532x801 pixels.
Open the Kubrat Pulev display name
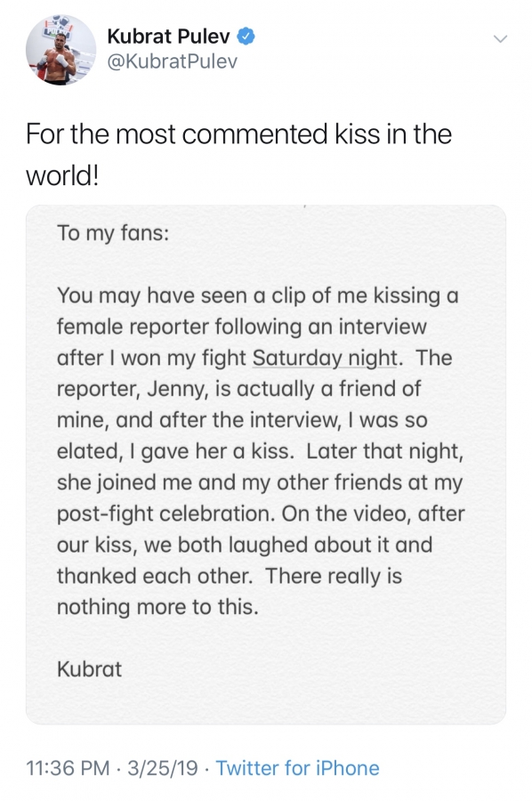(168, 36)
